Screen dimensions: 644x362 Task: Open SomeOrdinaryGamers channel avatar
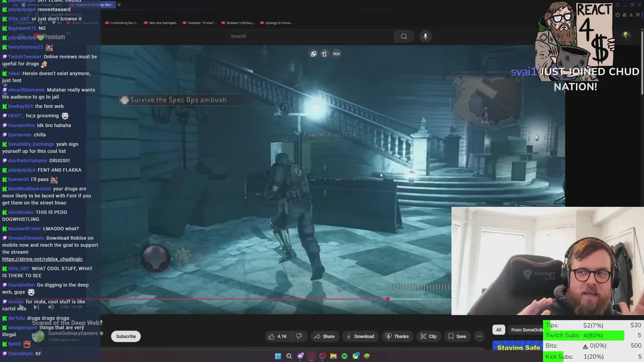(39, 336)
